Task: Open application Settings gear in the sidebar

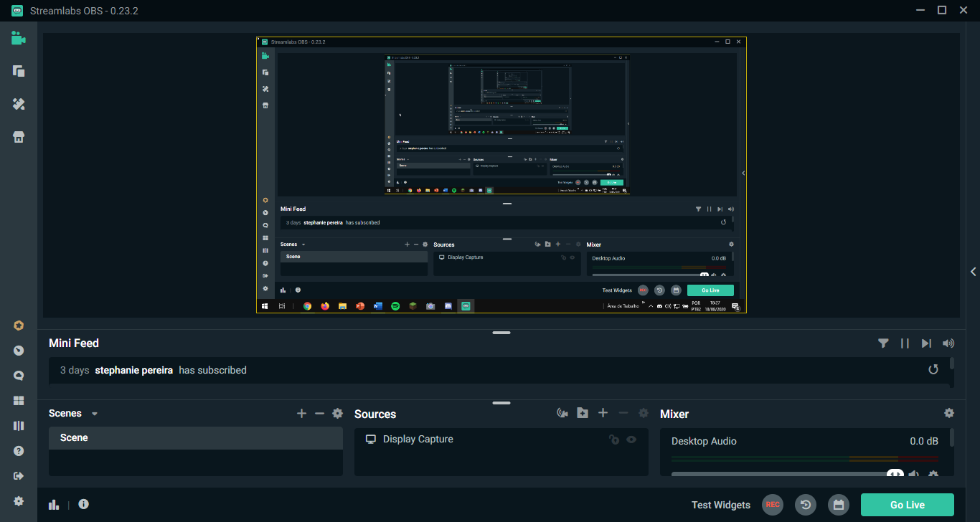Action: tap(19, 501)
